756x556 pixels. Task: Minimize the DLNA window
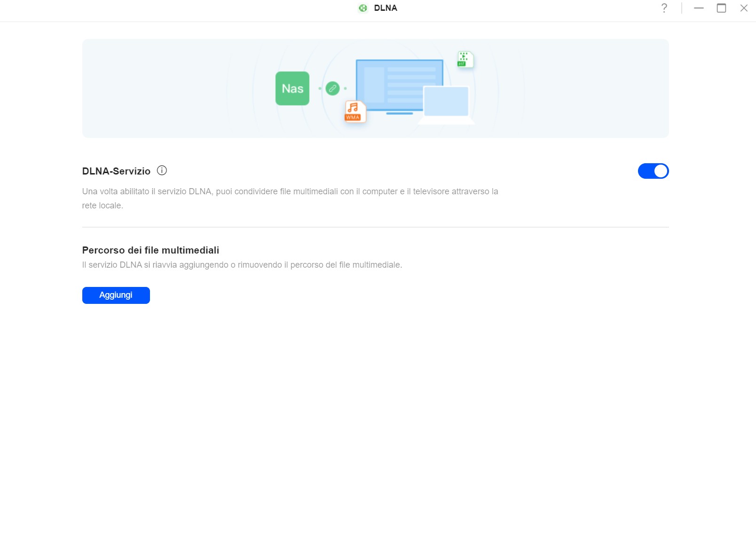pos(699,8)
